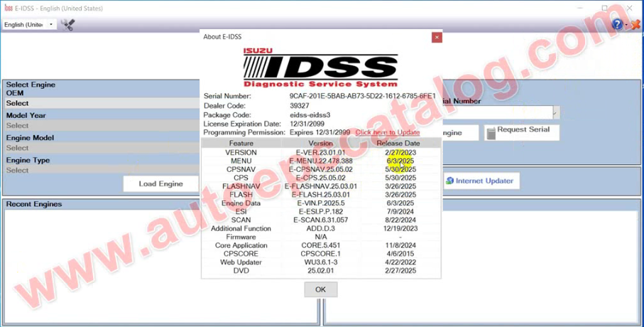Image resolution: width=644 pixels, height=327 pixels.
Task: Click the blue help question mark icon
Action: (x=617, y=24)
